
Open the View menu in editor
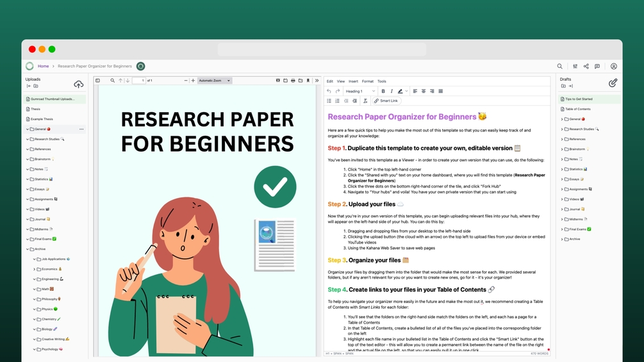[x=341, y=81]
